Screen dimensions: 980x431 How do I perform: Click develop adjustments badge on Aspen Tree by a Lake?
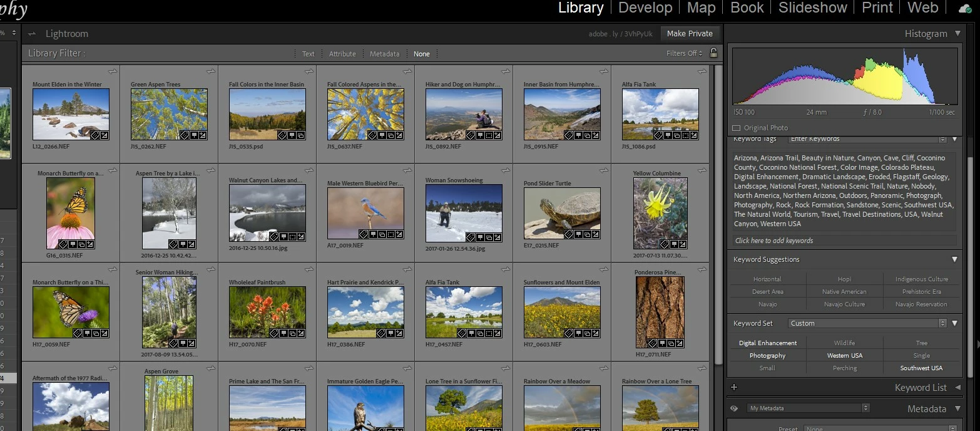[191, 244]
